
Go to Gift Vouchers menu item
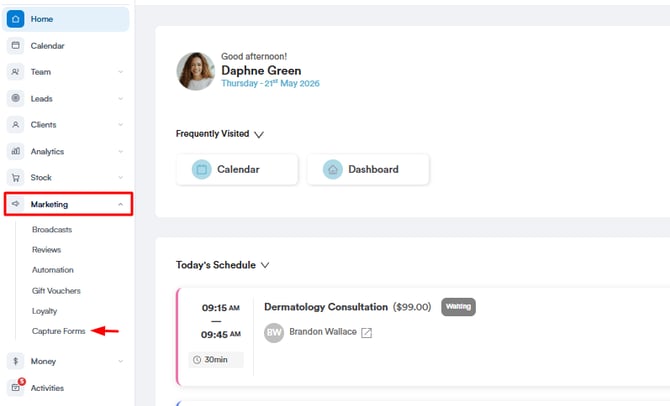(x=56, y=291)
